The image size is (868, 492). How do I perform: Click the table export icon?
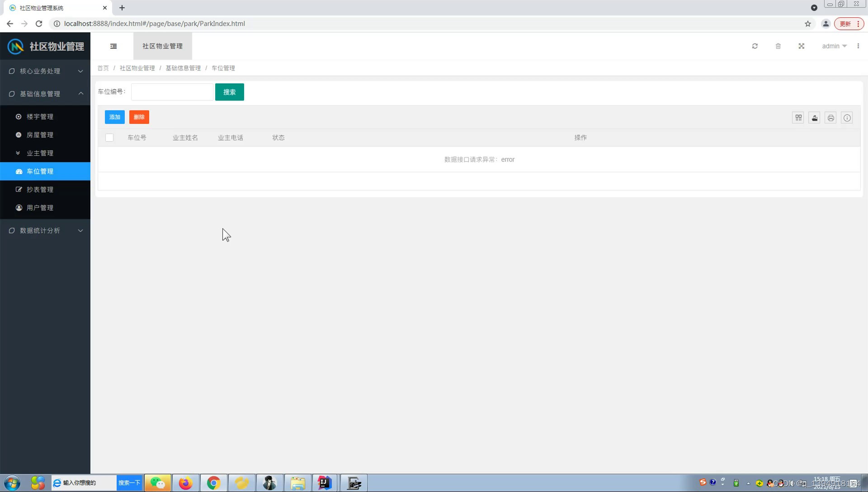pyautogui.click(x=815, y=118)
